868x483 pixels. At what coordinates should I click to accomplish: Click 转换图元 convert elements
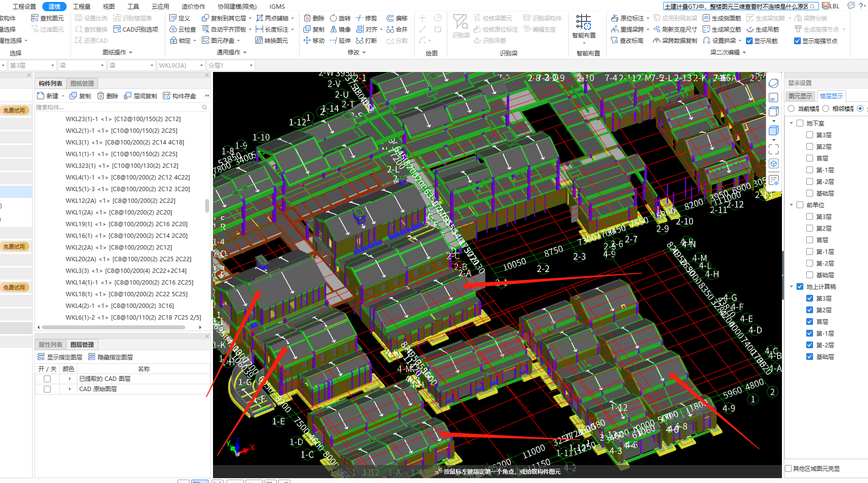[272, 40]
